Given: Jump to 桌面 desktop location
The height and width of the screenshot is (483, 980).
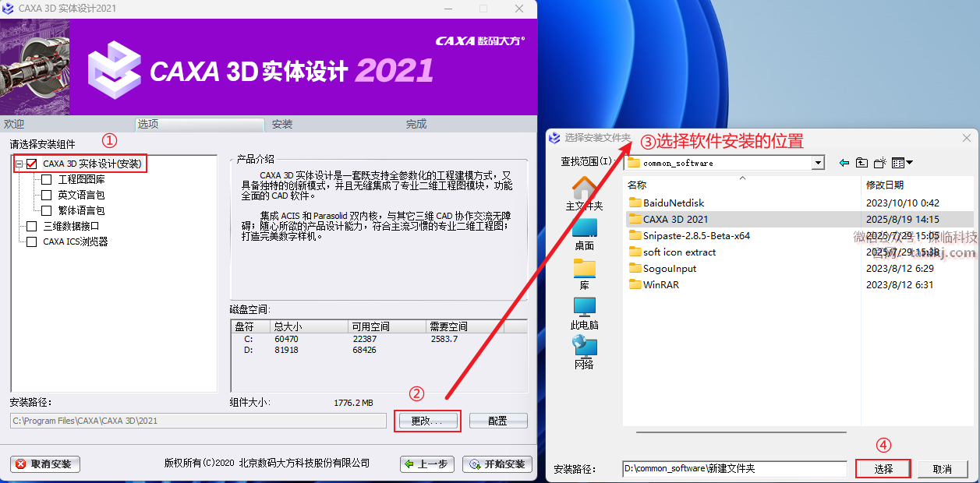Looking at the screenshot, I should (x=584, y=234).
